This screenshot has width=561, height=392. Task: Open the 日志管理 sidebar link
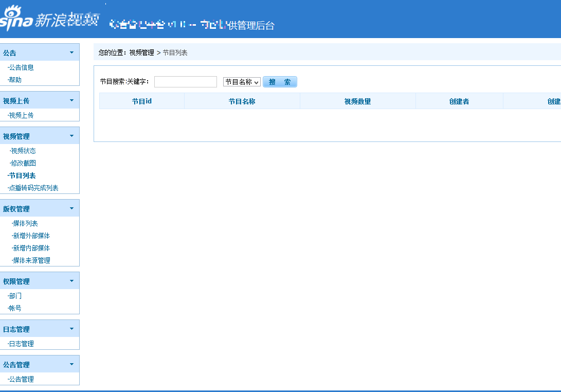[x=21, y=344]
